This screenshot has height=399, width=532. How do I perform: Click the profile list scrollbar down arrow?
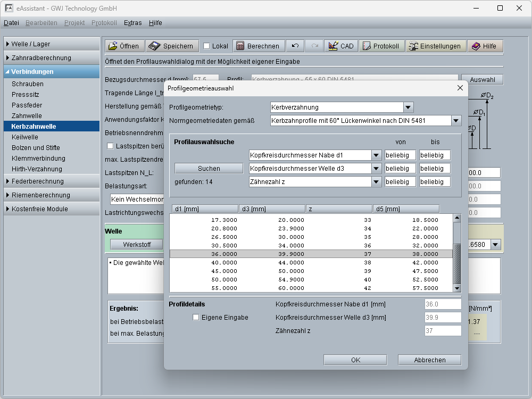pos(456,288)
